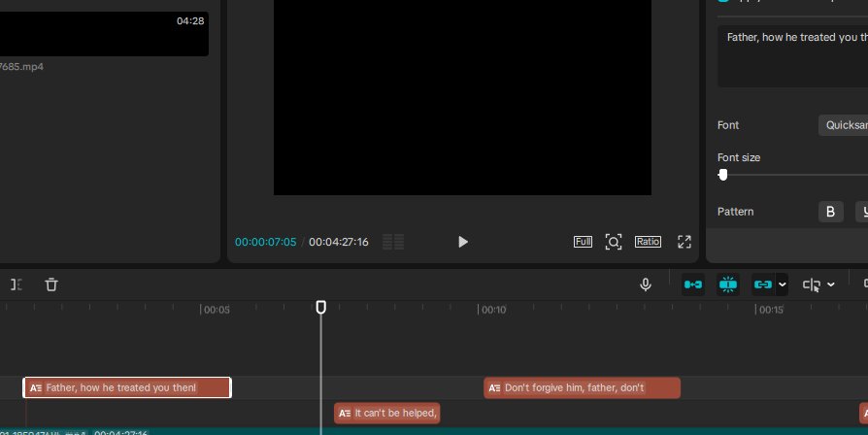Screen dimensions: 868x435
Task: Expand the preview axis dropdown arrow
Action: 831,284
